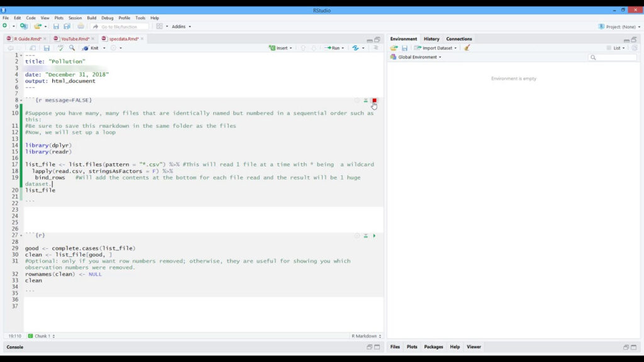The height and width of the screenshot is (362, 644).
Task: Open the Build menu
Action: 92,18
